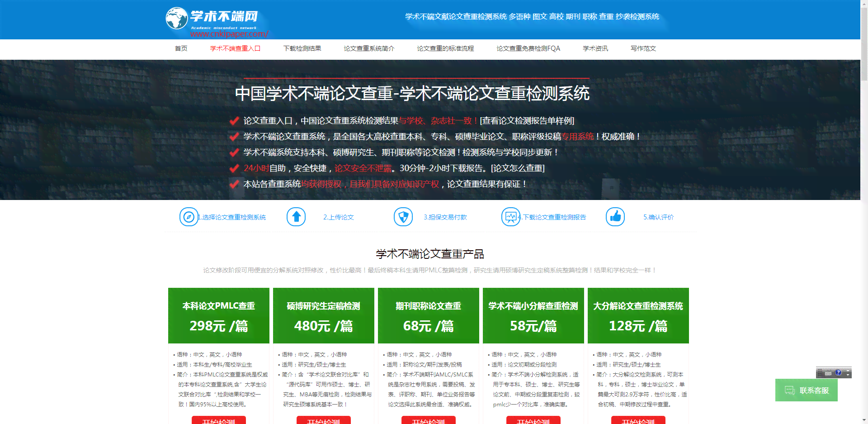
Task: Click the blue help icon on IME toolbar
Action: pyautogui.click(x=838, y=373)
